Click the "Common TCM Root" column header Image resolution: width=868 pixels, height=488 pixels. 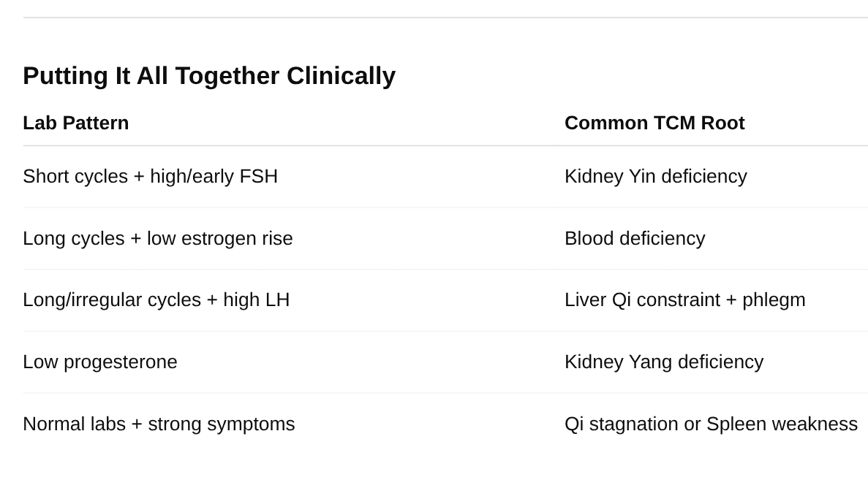654,123
